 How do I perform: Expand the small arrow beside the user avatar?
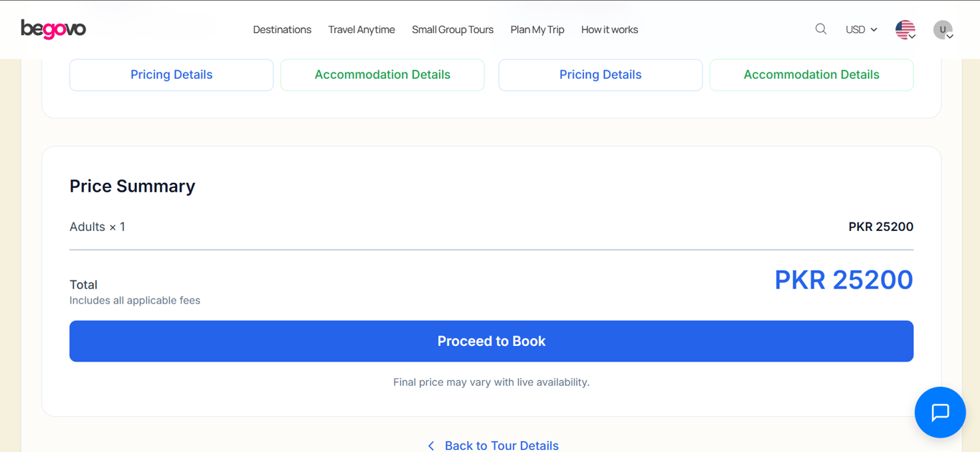[950, 37]
